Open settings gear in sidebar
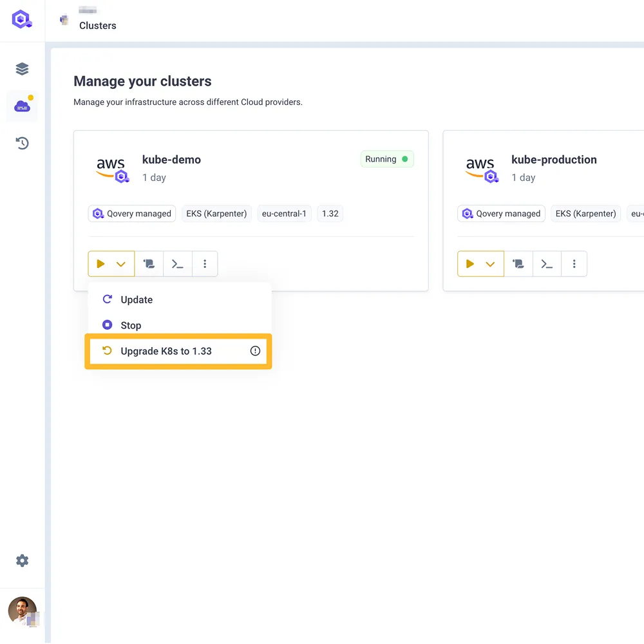Viewport: 644px width, 644px height. pos(22,560)
